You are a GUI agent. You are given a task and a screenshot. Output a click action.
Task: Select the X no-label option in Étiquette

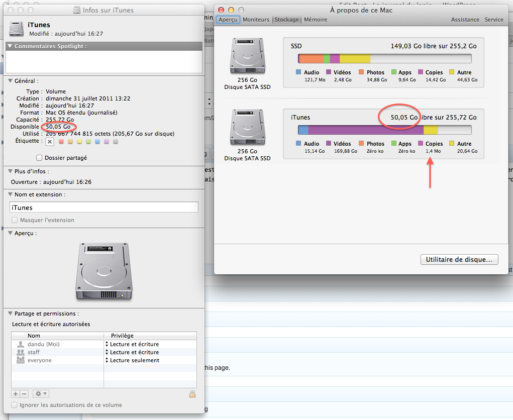point(50,142)
